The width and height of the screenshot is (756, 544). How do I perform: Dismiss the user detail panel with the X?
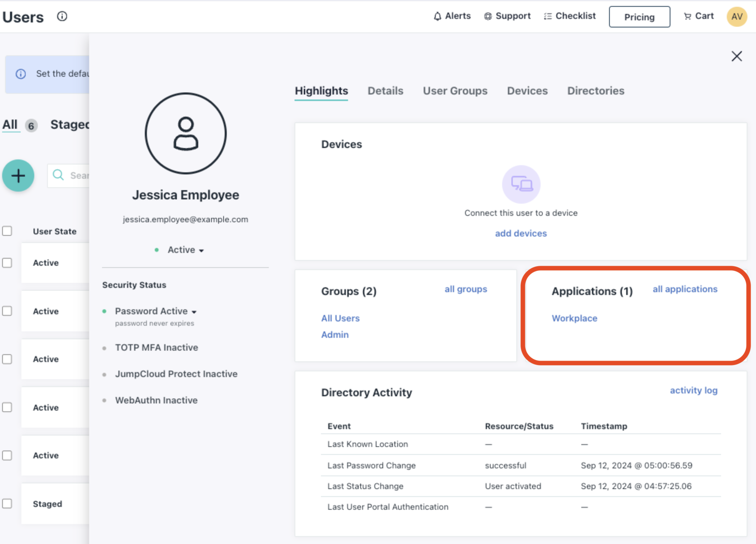[x=736, y=56]
